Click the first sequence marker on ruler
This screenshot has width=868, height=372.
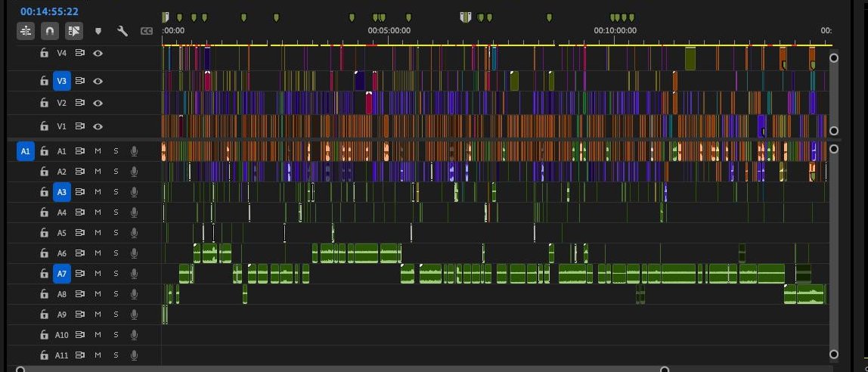(165, 17)
